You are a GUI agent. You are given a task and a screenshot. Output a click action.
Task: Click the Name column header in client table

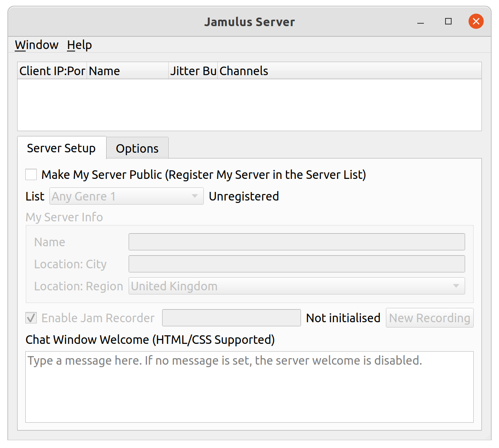[x=128, y=71]
